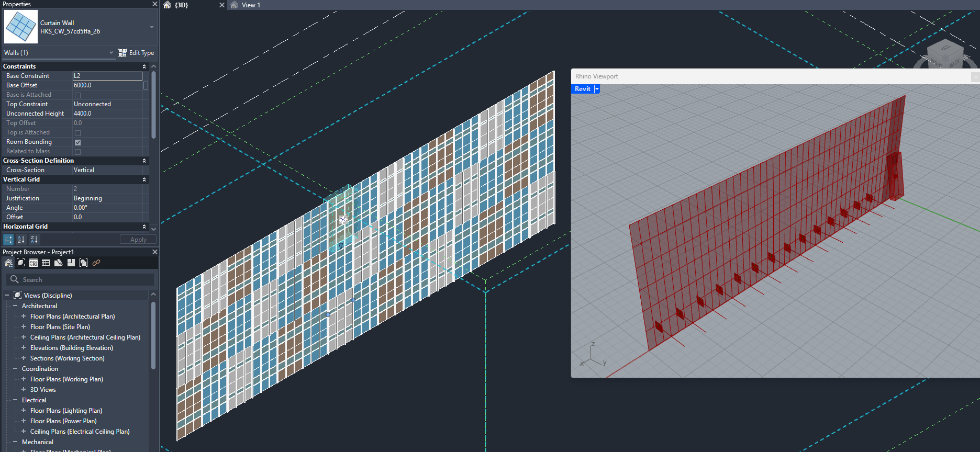Expand Floor Plans (Site Plan)
Screen dimensions: 980x452
tap(24, 326)
